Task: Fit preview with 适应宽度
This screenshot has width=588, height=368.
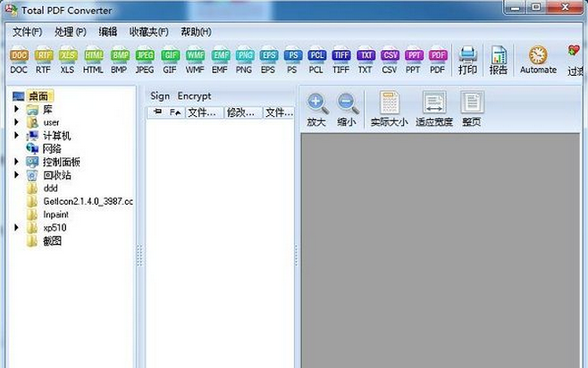Action: coord(434,109)
